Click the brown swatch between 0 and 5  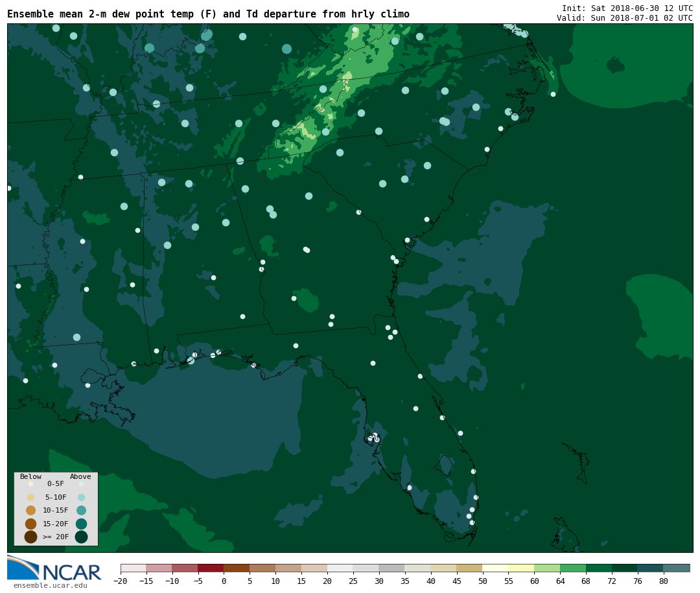coord(237,568)
